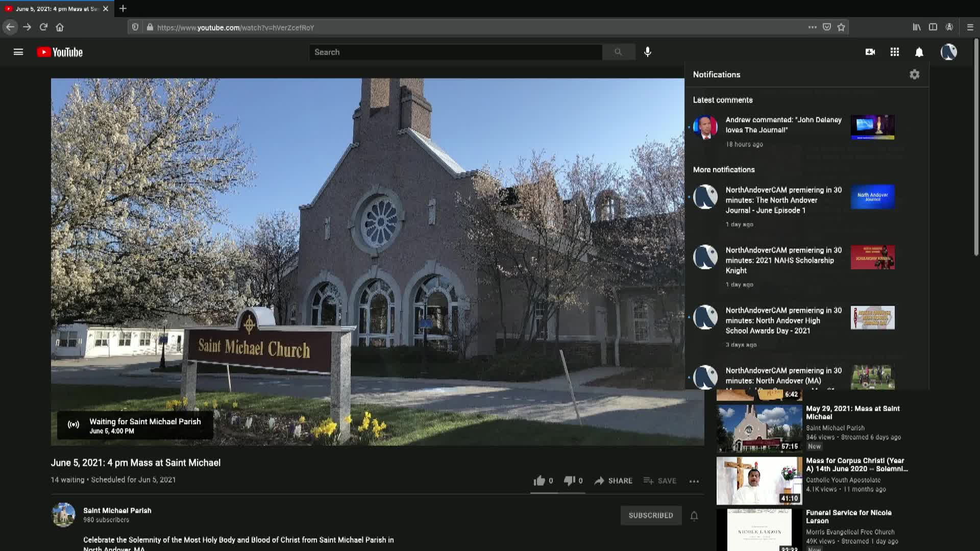Click the Corpus Christi Mass thumbnail
The width and height of the screenshot is (980, 551).
click(759, 481)
